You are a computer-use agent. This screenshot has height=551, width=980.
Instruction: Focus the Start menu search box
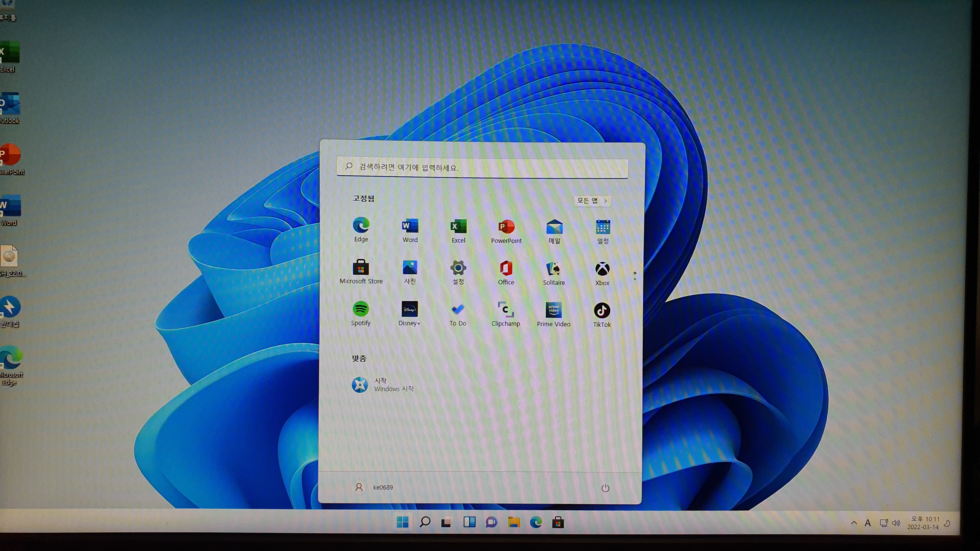pyautogui.click(x=482, y=168)
